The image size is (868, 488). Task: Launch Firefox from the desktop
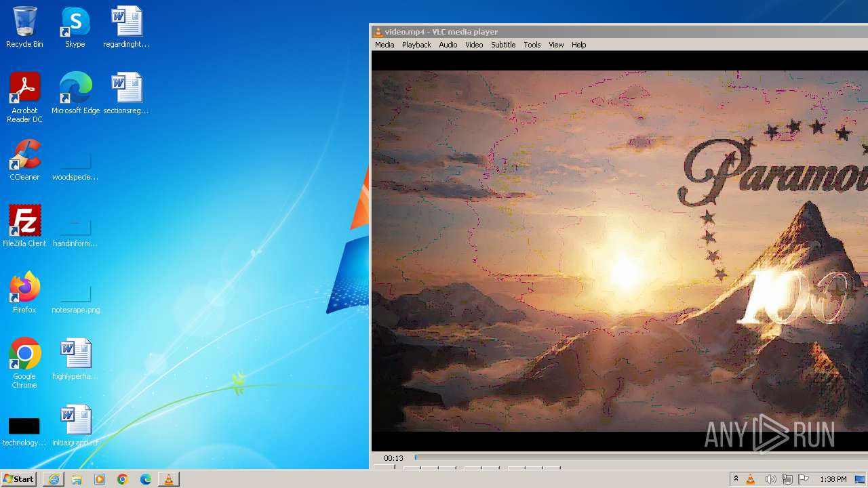[x=24, y=293]
